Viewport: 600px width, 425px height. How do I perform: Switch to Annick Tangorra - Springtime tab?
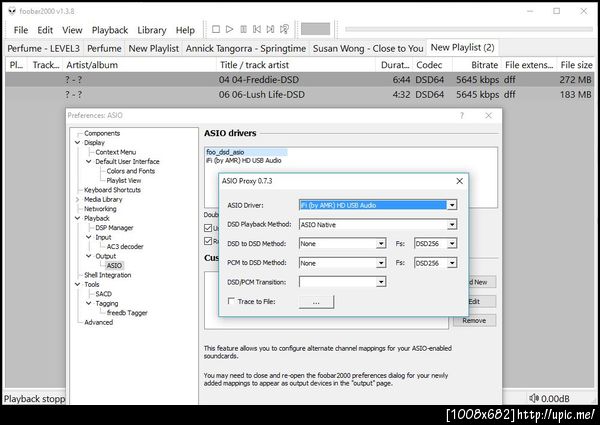point(246,49)
